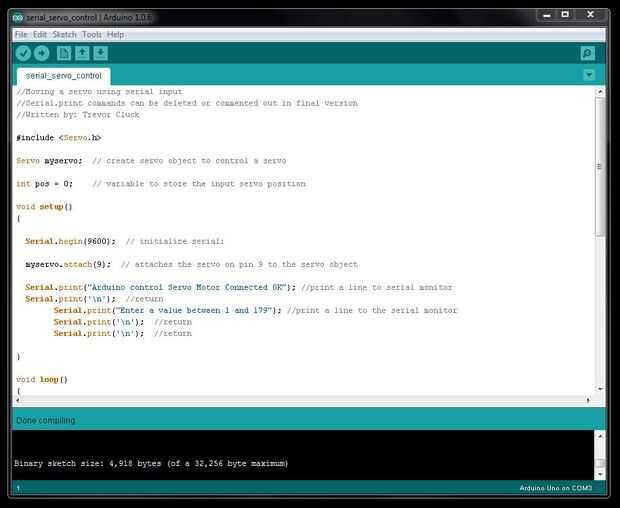Image resolution: width=620 pixels, height=508 pixels.
Task: Maximize the Arduino window
Action: pos(565,15)
